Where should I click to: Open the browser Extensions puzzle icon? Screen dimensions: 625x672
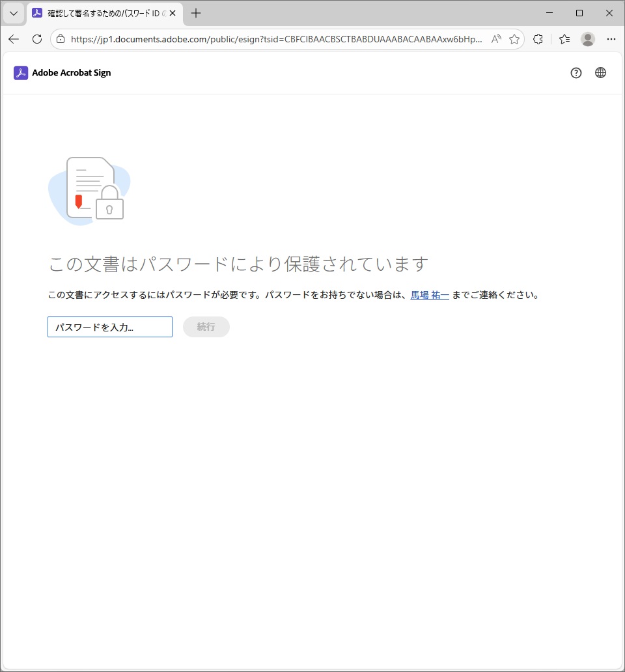pos(538,39)
